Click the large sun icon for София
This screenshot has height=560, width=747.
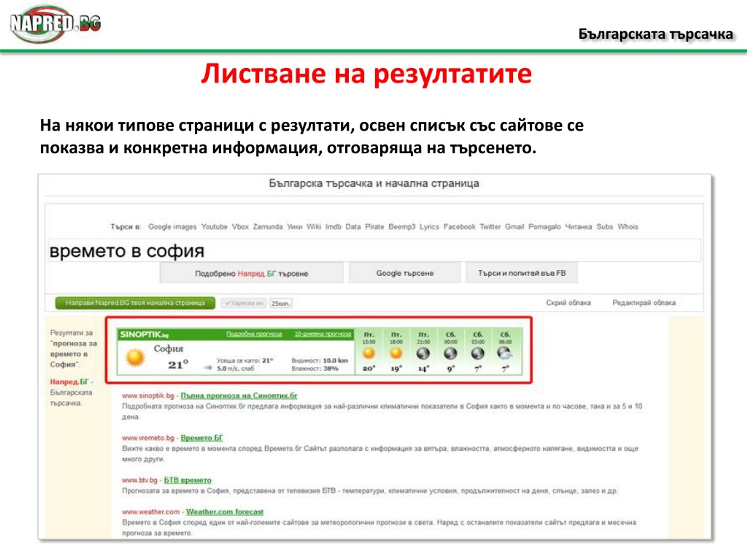pyautogui.click(x=135, y=358)
